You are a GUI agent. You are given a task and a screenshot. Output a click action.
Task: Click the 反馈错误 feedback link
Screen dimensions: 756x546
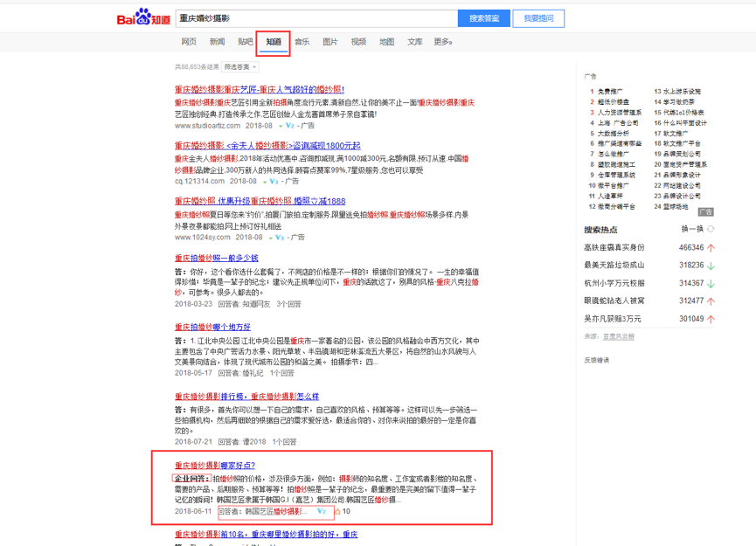597,360
